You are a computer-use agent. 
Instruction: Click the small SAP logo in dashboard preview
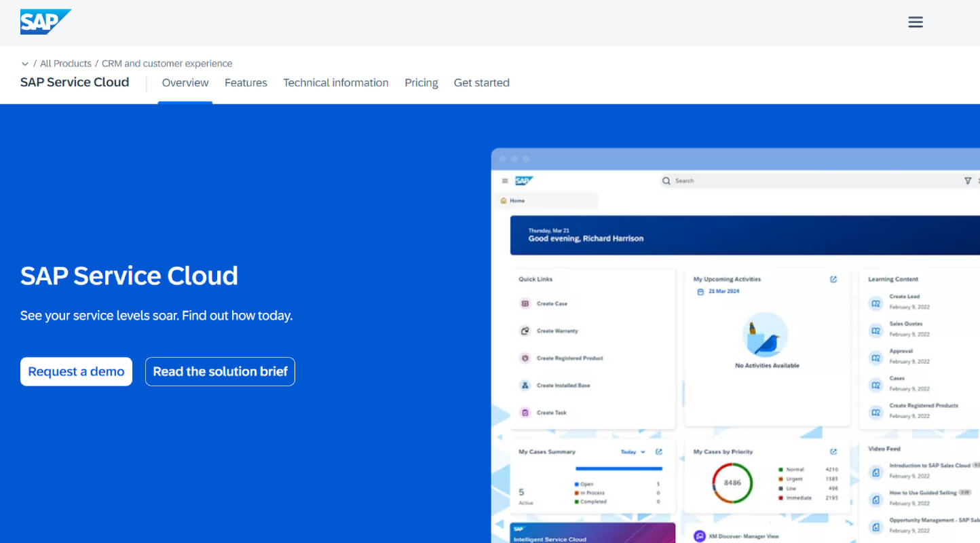524,181
